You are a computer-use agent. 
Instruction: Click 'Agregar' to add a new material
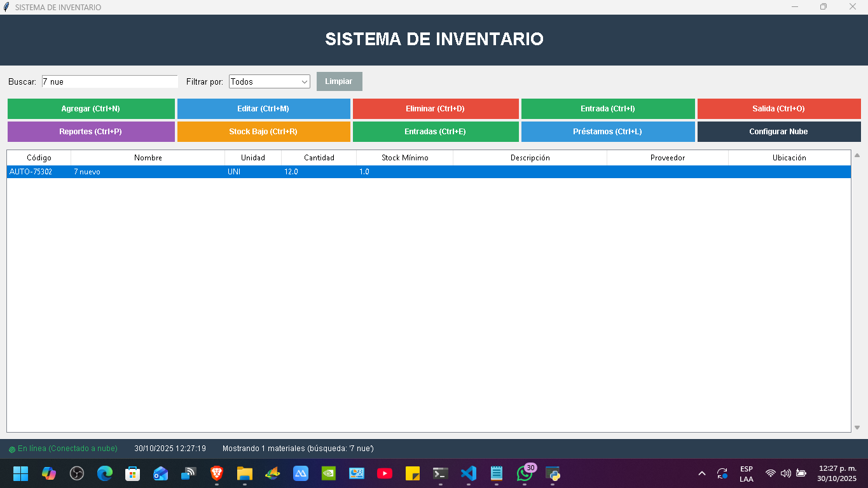pyautogui.click(x=91, y=108)
